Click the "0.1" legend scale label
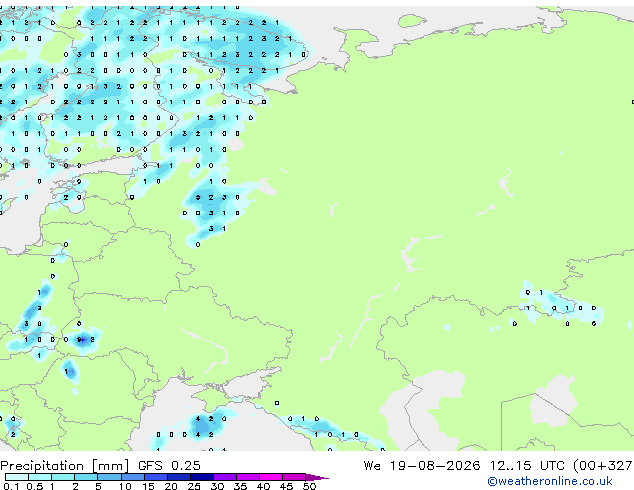Image resolution: width=634 pixels, height=490 pixels. 11,486
